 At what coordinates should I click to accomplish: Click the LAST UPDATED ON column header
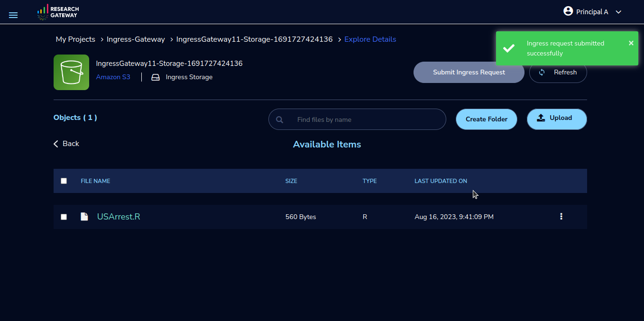pos(441,181)
